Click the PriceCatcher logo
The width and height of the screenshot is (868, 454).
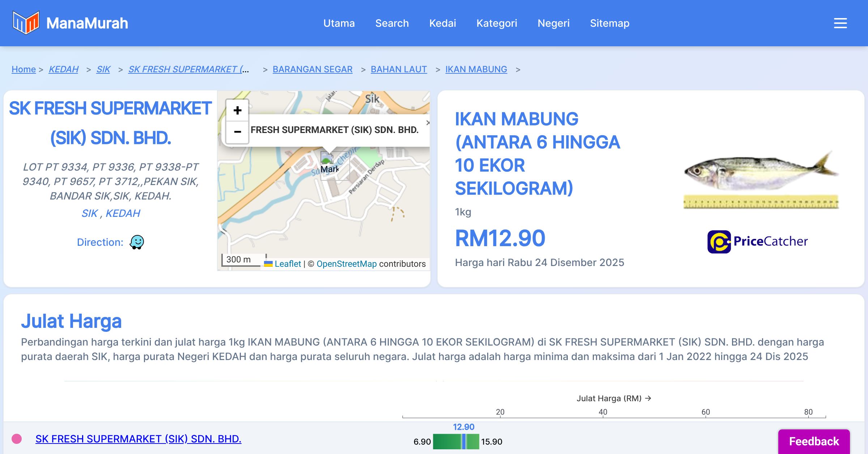757,241
